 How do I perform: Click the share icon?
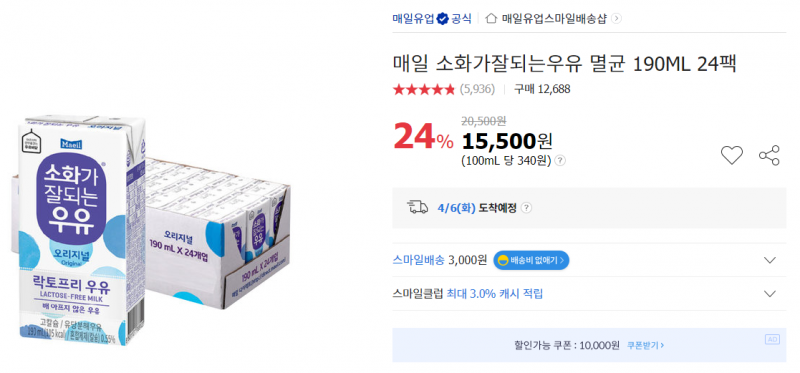coord(769,155)
